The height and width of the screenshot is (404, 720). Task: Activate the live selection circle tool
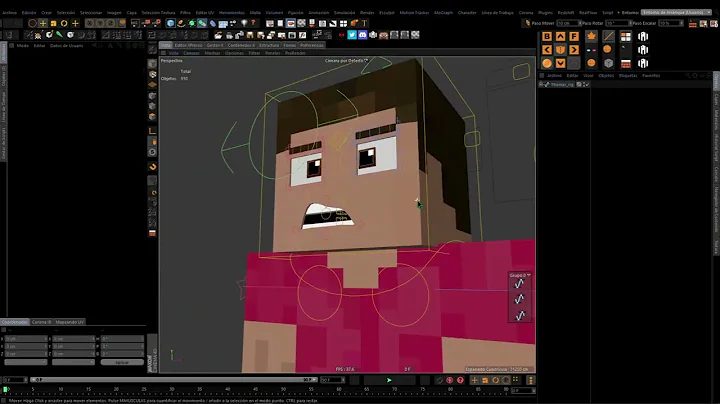[x=32, y=23]
